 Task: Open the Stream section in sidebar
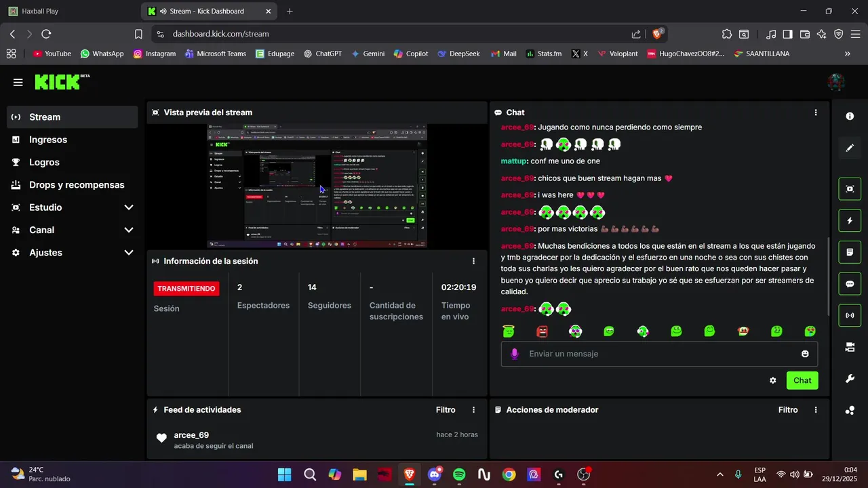click(73, 117)
